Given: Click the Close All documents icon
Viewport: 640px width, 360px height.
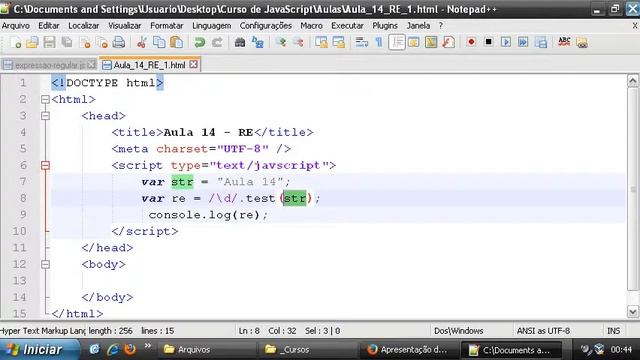Looking at the screenshot, I should coord(102,42).
